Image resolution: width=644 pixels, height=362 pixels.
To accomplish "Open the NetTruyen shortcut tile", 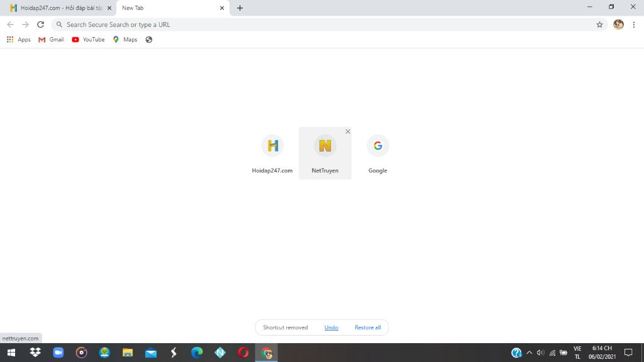I will coord(325,153).
